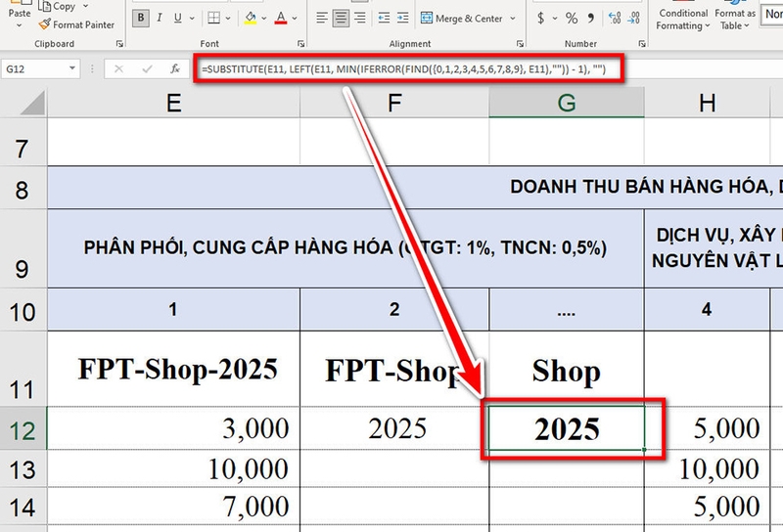Viewport: 783px width, 532px height.
Task: Select row 7 header
Action: click(x=23, y=142)
